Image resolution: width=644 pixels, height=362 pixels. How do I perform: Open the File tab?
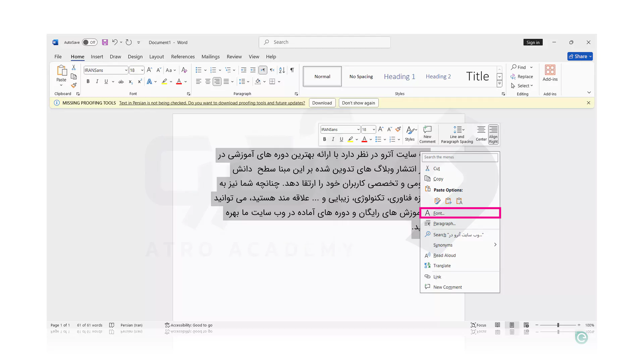tap(58, 57)
